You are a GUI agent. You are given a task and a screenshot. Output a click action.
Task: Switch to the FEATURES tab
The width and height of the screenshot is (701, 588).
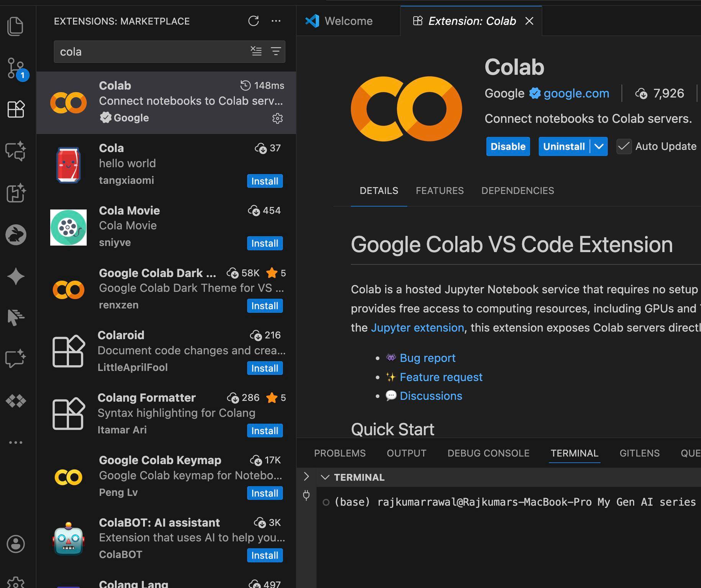click(x=440, y=191)
